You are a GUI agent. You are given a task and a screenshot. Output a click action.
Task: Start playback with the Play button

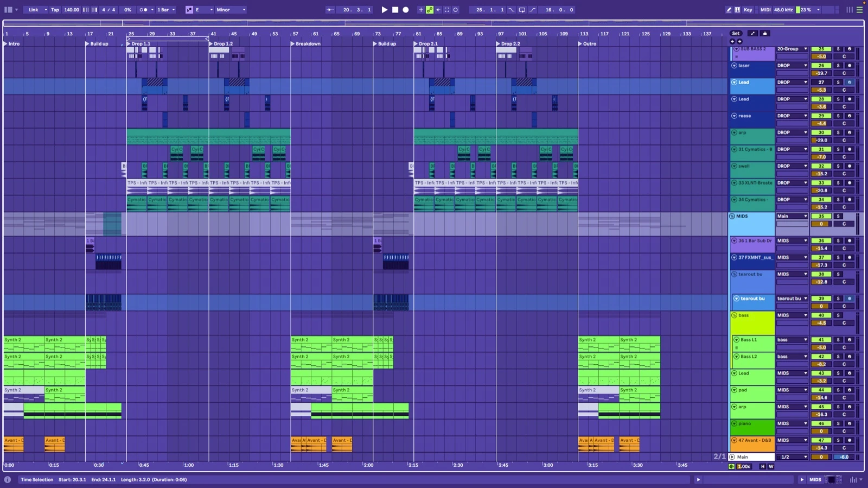tap(384, 10)
